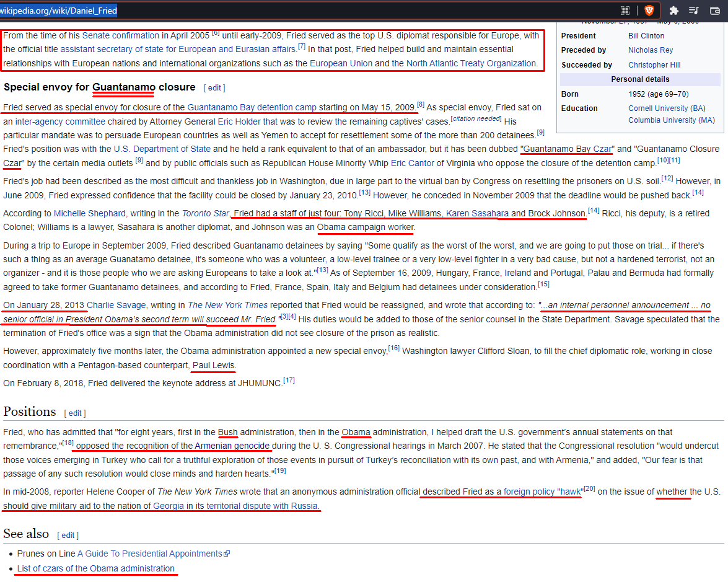Screen dimensions: 728x582
Task: Open the browser extensions puzzle icon
Action: (674, 10)
